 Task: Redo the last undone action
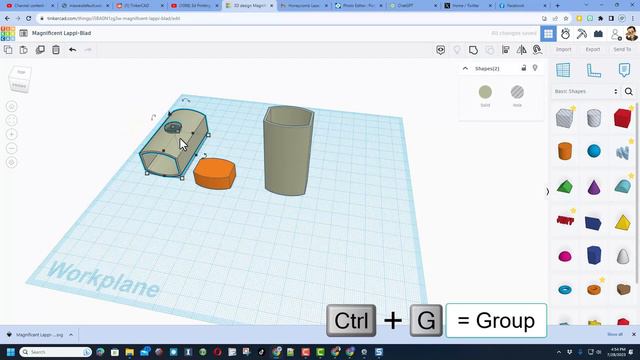coord(88,50)
